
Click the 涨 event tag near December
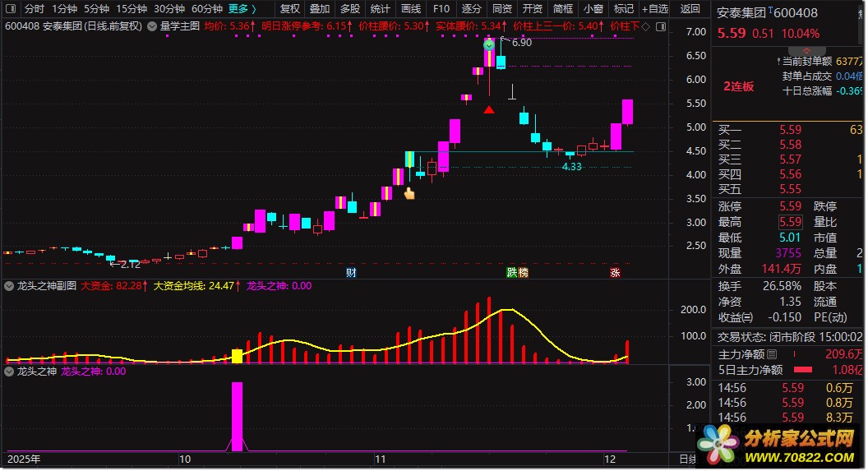pyautogui.click(x=615, y=272)
